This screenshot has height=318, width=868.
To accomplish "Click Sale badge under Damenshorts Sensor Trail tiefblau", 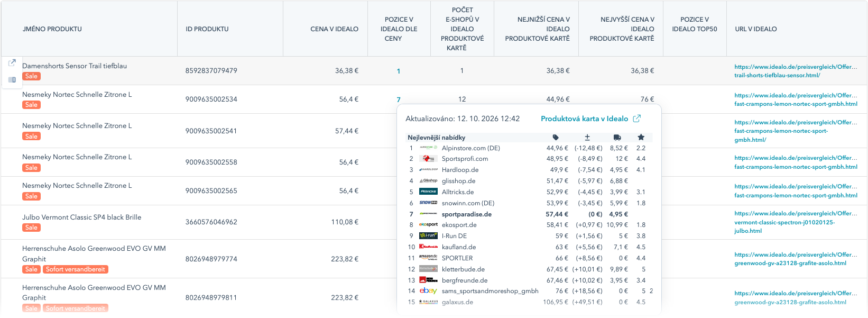I will pyautogui.click(x=31, y=76).
